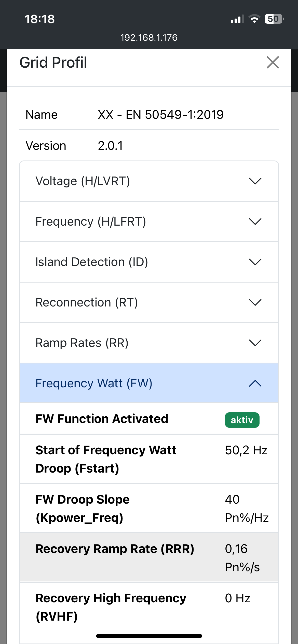The height and width of the screenshot is (644, 298).
Task: Tap the Wi-Fi icon in status bar
Action: (254, 19)
